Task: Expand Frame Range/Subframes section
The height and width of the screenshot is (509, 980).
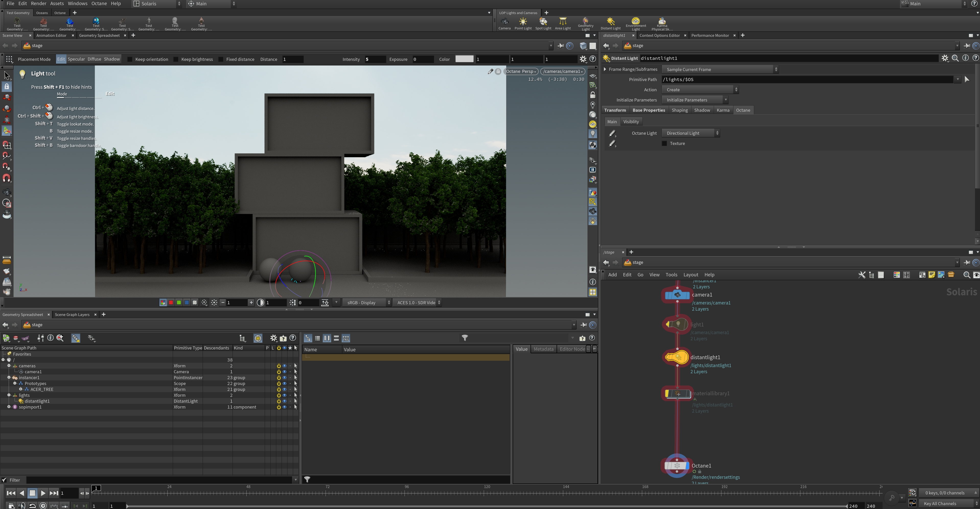Action: point(605,69)
